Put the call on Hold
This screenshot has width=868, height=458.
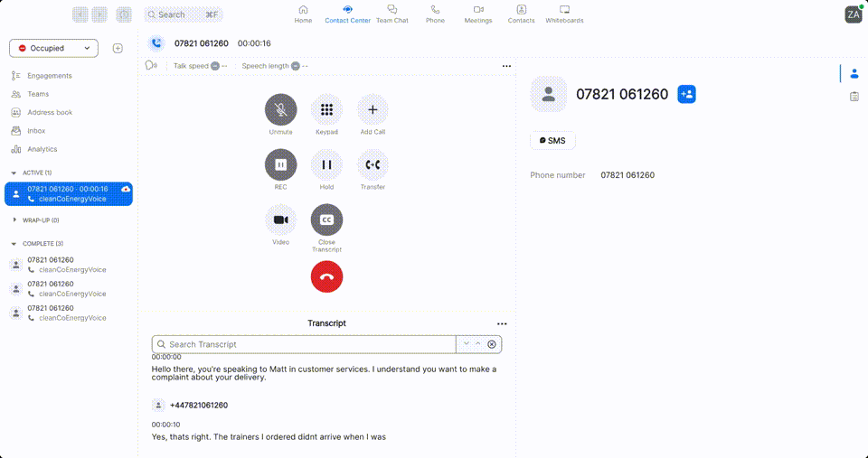click(326, 165)
